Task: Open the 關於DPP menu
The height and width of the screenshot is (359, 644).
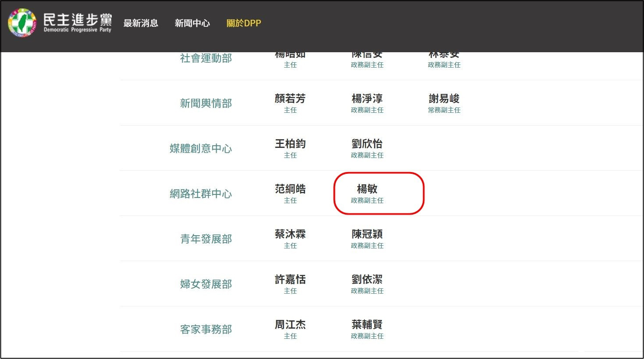Action: (x=244, y=23)
